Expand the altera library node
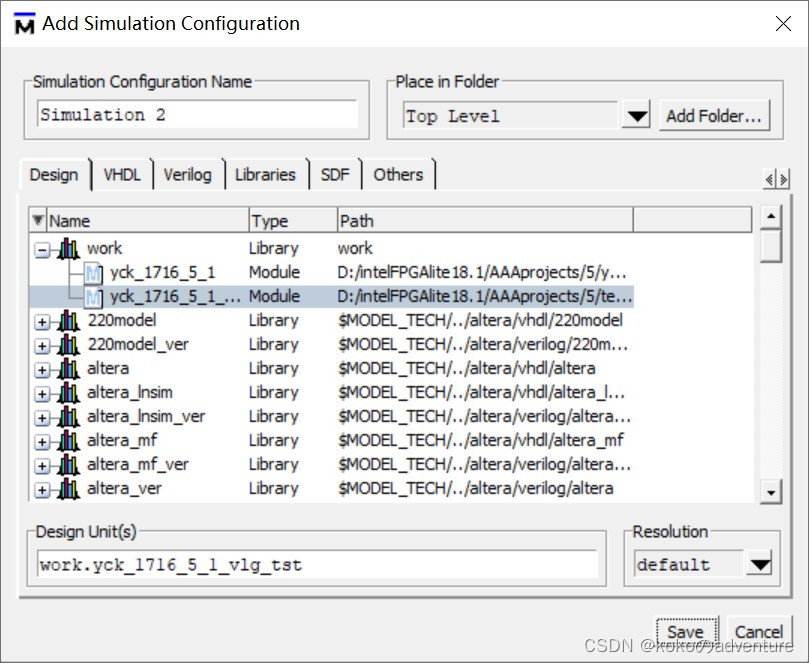809x663 pixels. [42, 370]
